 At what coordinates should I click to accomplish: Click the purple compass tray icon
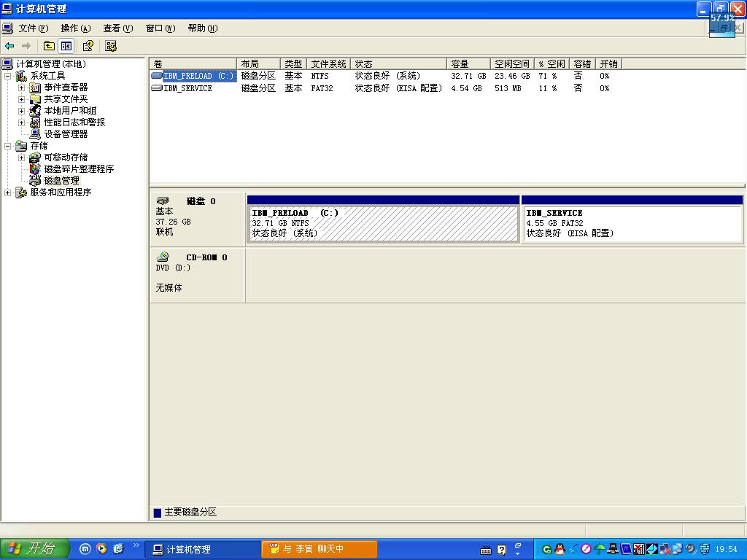[x=586, y=549]
